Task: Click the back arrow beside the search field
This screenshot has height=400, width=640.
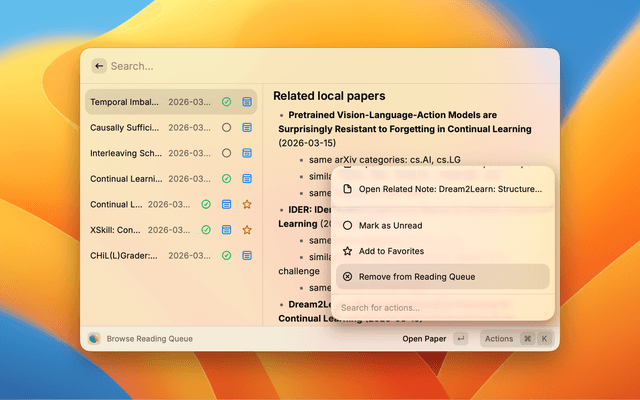Action: click(x=99, y=66)
